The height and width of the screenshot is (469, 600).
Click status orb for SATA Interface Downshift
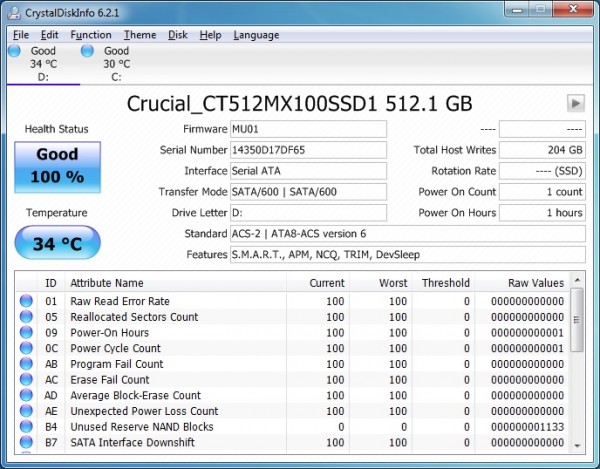[26, 442]
